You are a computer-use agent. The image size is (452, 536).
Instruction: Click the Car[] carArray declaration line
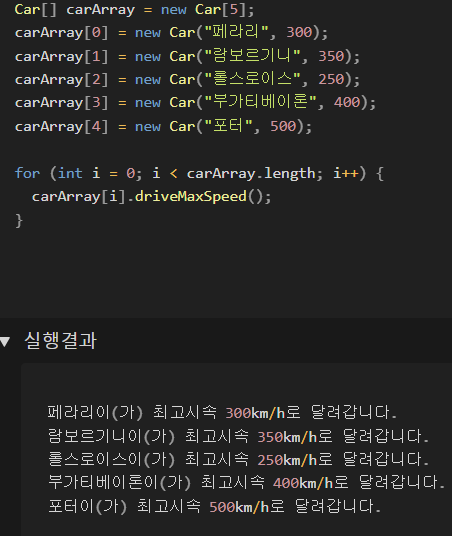click(134, 10)
